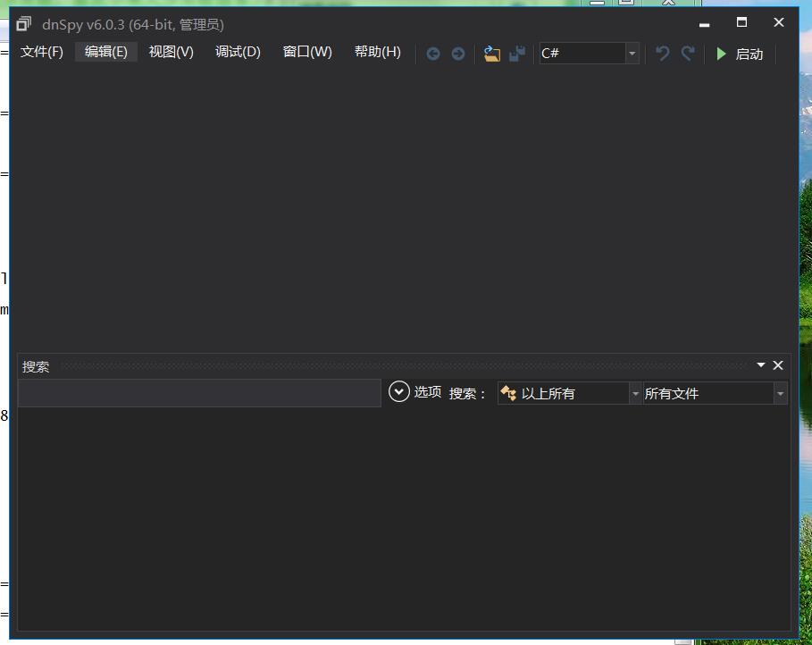Expand the 以上所有 search type dropdown
Viewport: 812px width, 645px height.
click(635, 393)
